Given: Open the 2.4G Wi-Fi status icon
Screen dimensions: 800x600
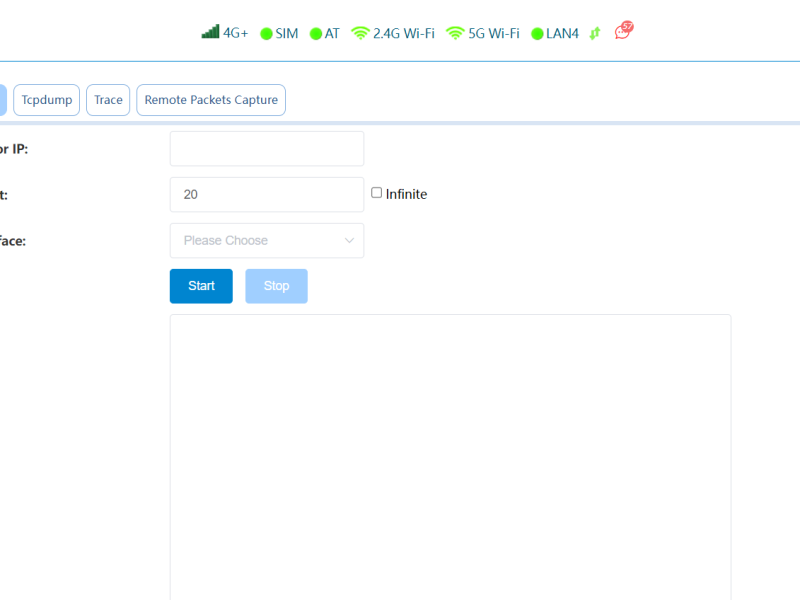Looking at the screenshot, I should click(360, 33).
